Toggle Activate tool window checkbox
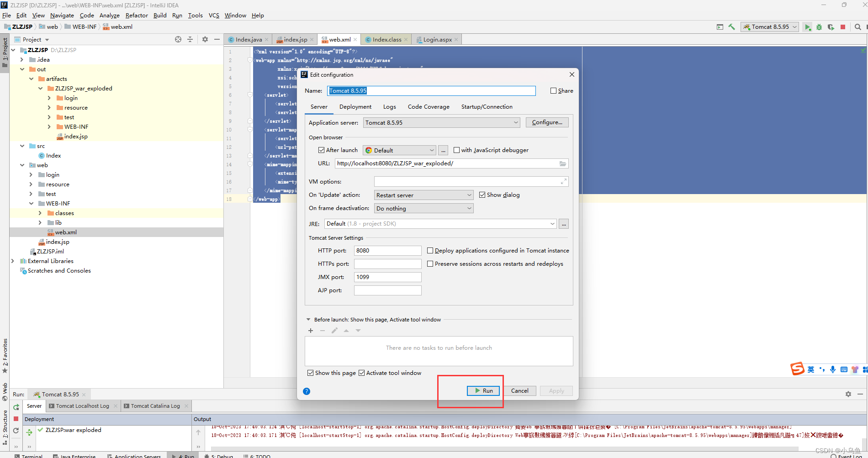Screen dimensions: 868x458 362,373
